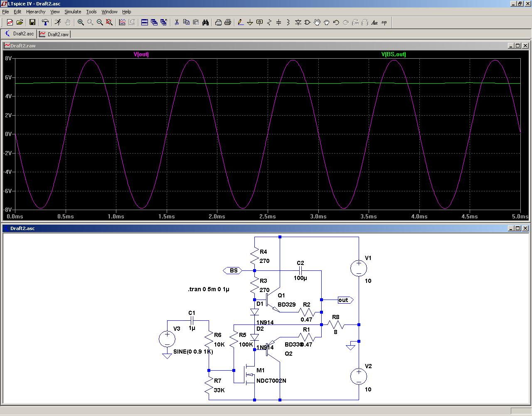Click the Undo arrow icon
Screen dimensions: 532x416
[x=336, y=22]
